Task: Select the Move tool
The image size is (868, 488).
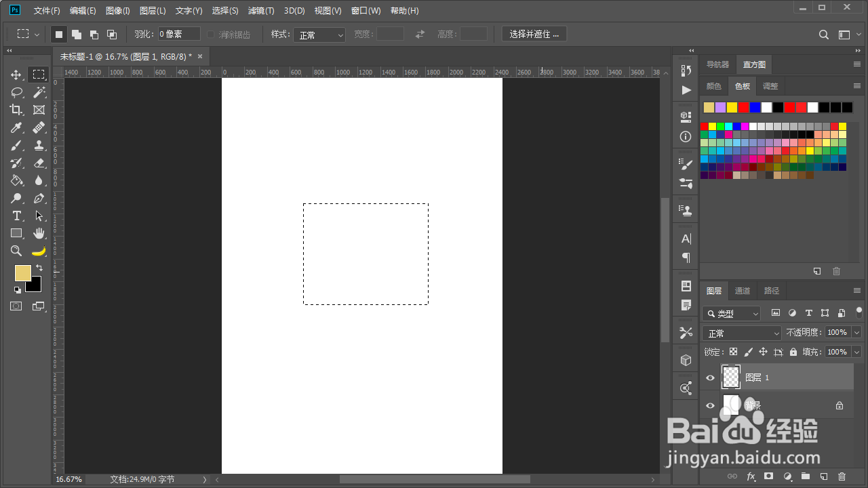Action: tap(17, 75)
